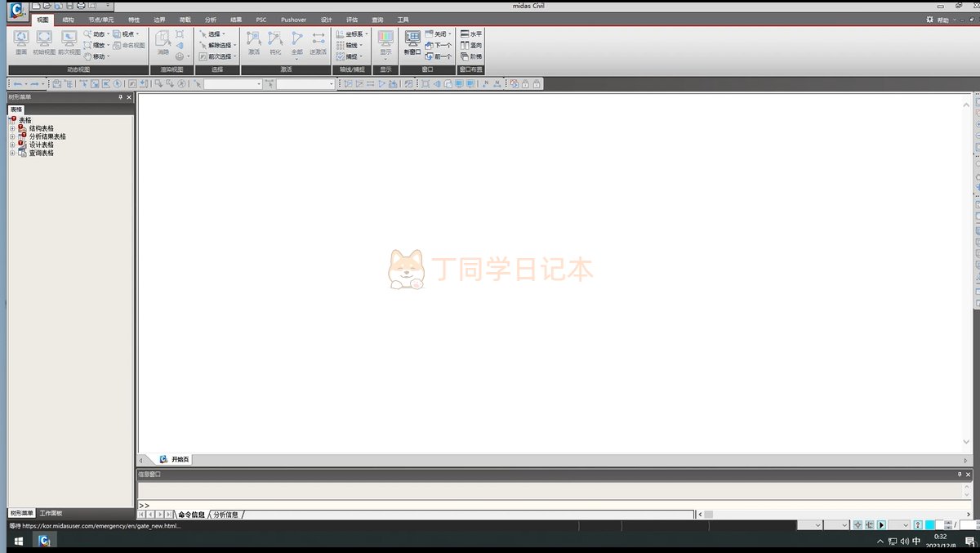Open a 新窗口 new window

click(x=412, y=42)
